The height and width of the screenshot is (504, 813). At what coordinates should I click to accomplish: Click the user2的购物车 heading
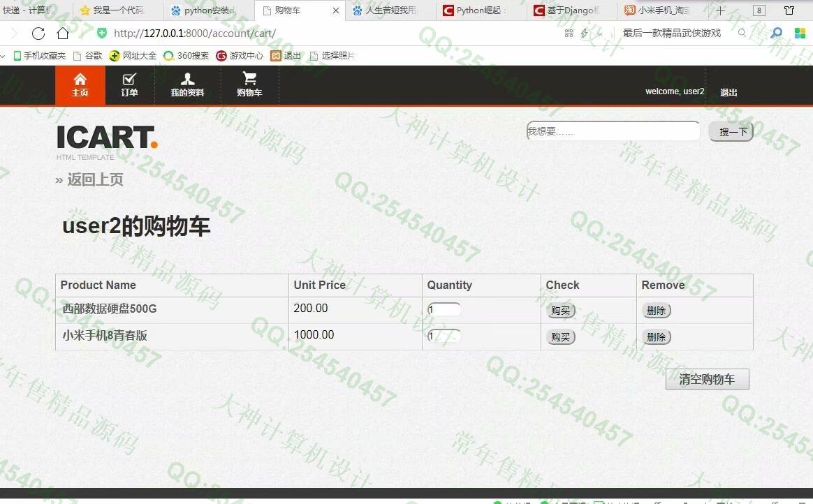point(136,226)
